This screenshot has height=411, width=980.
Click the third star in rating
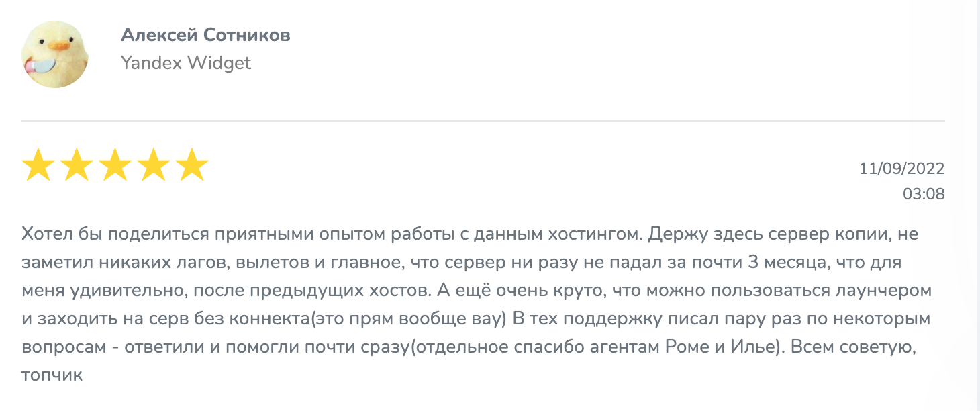click(115, 166)
